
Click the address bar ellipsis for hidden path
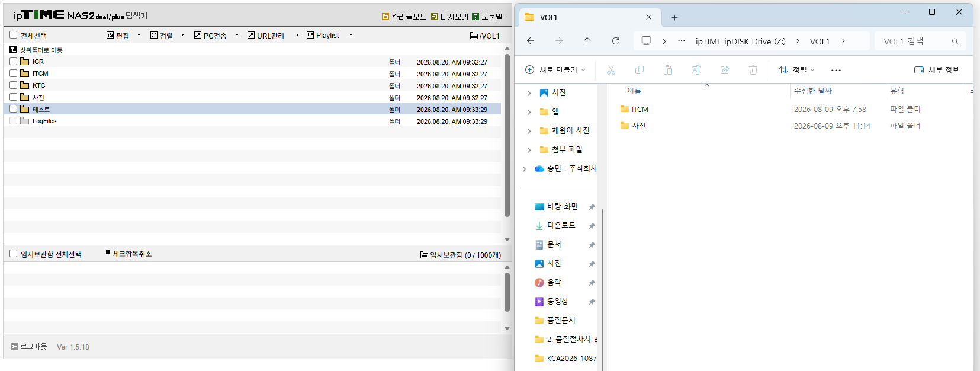coord(682,41)
